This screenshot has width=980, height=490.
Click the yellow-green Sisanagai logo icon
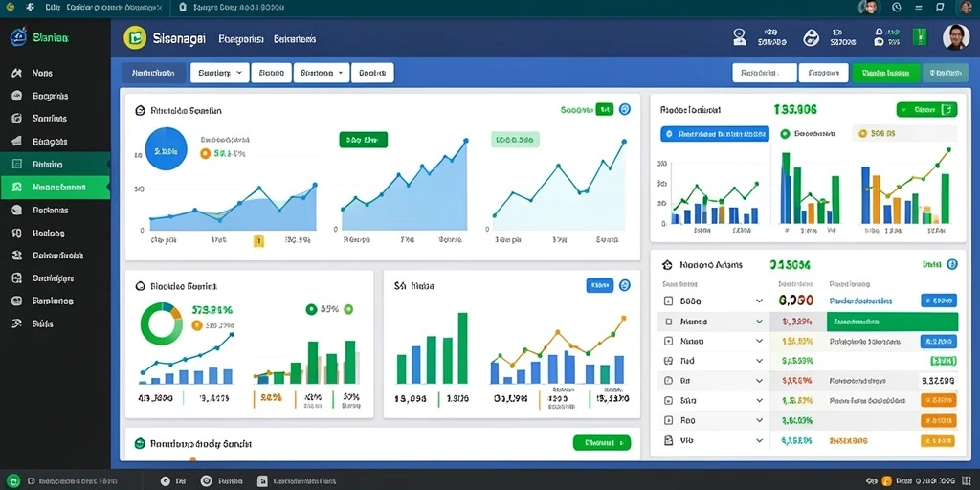pos(135,38)
